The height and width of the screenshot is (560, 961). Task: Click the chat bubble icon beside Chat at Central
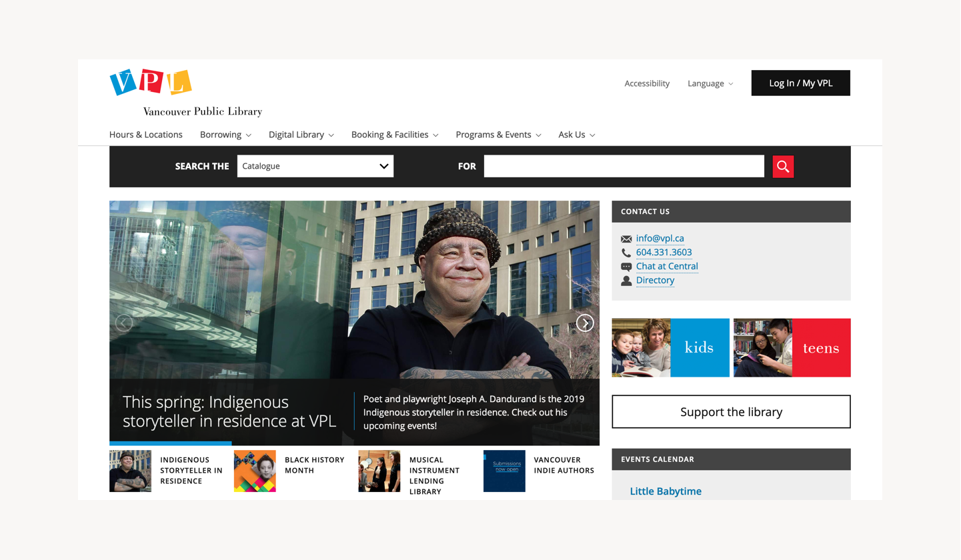(626, 267)
